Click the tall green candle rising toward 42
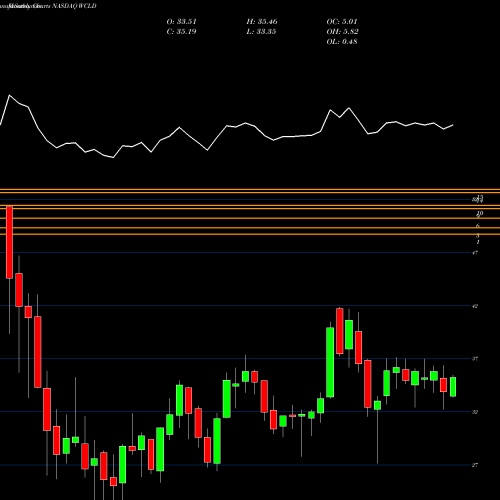This screenshot has height=500, width=500. pyautogui.click(x=330, y=362)
